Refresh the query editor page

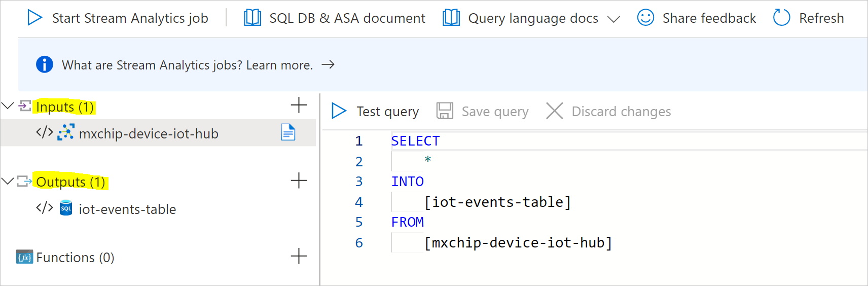tap(821, 18)
